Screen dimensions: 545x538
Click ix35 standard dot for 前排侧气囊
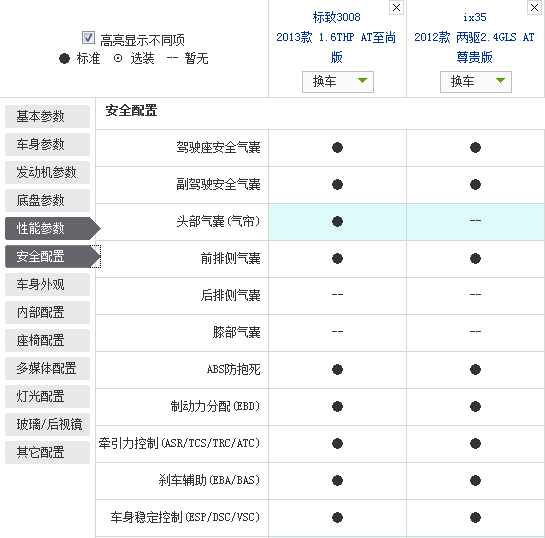475,259
